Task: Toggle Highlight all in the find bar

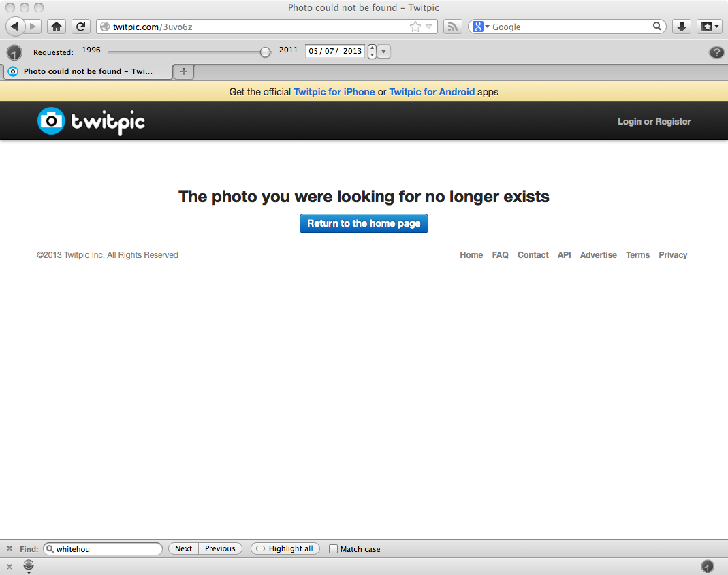Action: tap(285, 548)
